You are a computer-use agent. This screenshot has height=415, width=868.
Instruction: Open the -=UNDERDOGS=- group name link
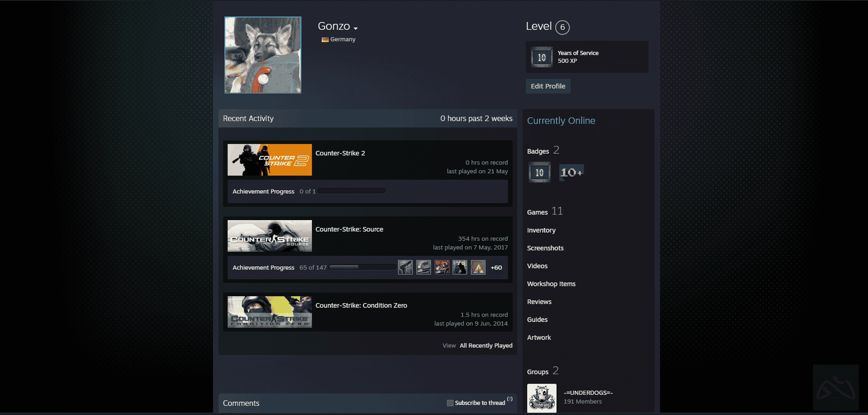[x=588, y=393]
